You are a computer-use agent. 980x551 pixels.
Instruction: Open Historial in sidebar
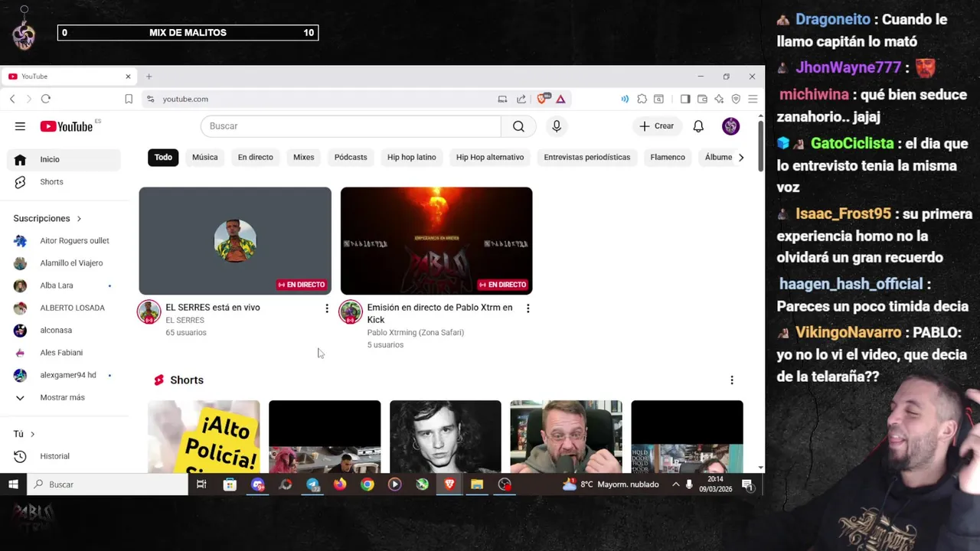click(64, 457)
